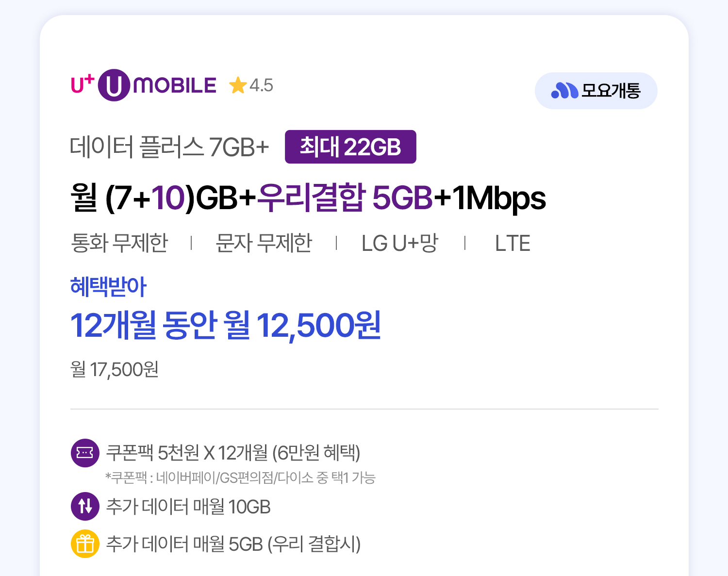
Task: Click the 쿠폰팩 5천원 X 12개월 benefit
Action: (233, 453)
